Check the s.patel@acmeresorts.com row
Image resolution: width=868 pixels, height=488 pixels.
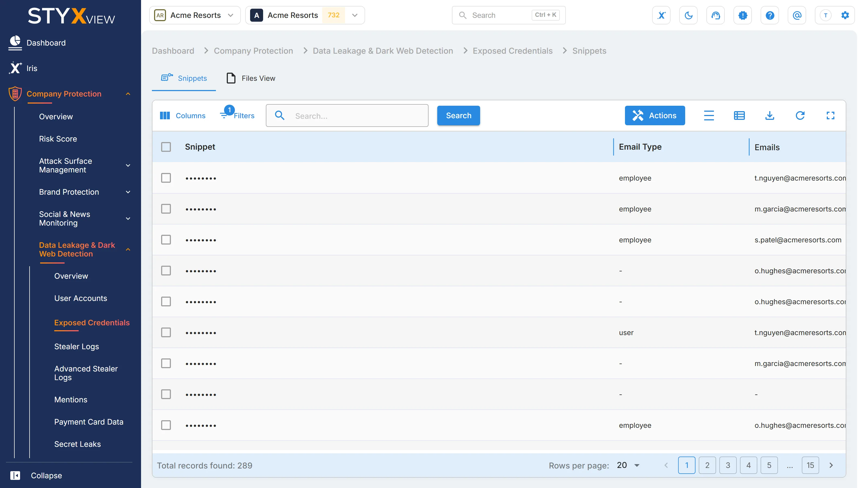pyautogui.click(x=166, y=240)
